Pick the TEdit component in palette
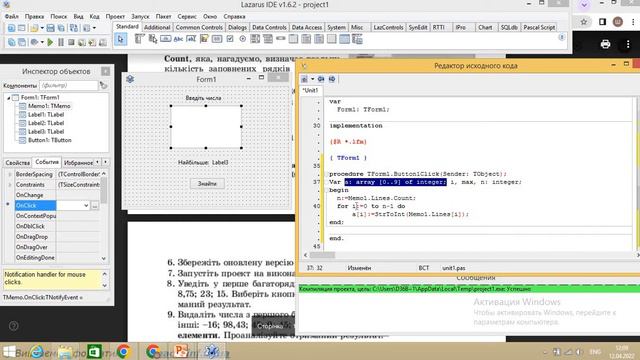 coord(191,39)
